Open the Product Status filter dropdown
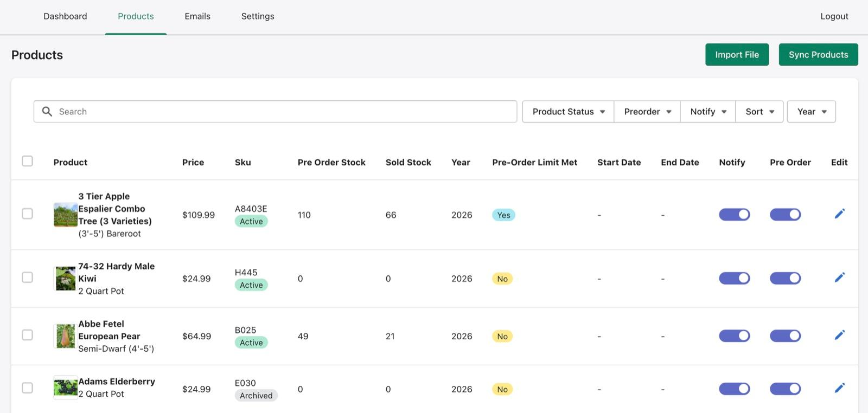The image size is (868, 413). pos(568,112)
